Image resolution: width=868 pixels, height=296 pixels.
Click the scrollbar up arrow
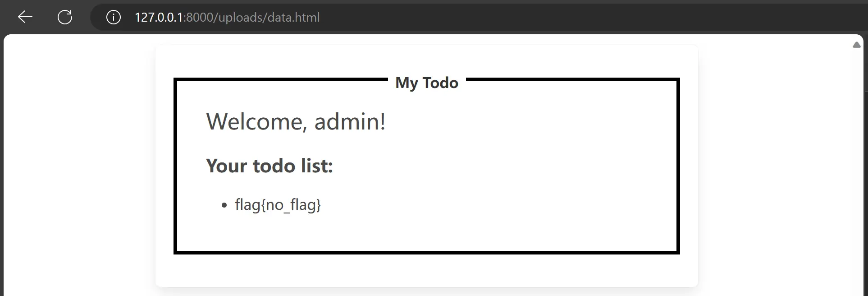pos(857,45)
